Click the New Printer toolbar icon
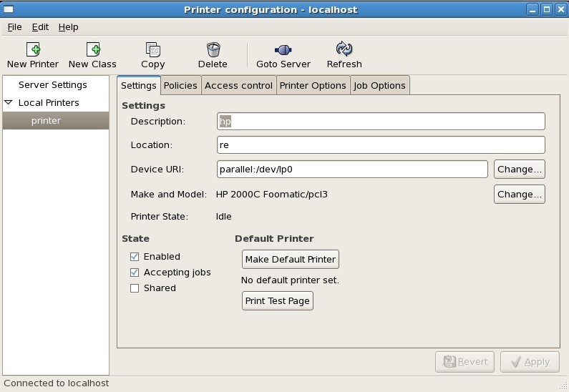The height and width of the screenshot is (392, 569). (x=33, y=49)
